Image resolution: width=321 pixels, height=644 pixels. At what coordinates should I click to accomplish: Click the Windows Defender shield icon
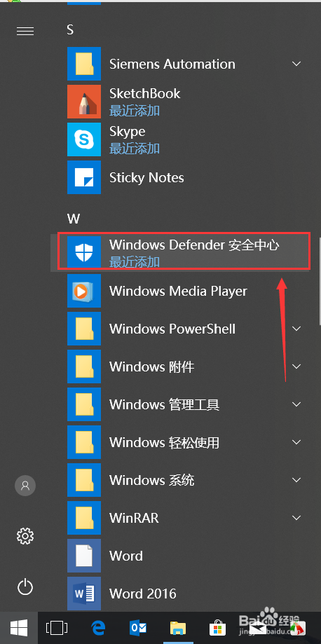click(x=84, y=252)
